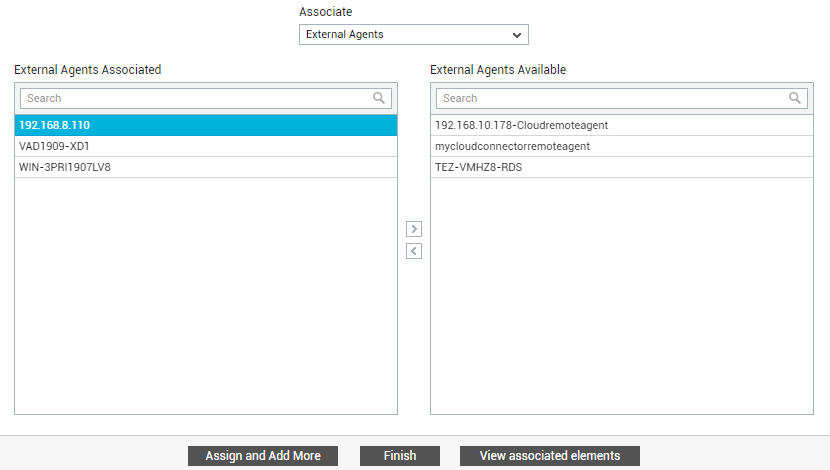830x470 pixels.
Task: Select available agent 192.168.10.178-Cloudremoteagent
Action: [621, 125]
